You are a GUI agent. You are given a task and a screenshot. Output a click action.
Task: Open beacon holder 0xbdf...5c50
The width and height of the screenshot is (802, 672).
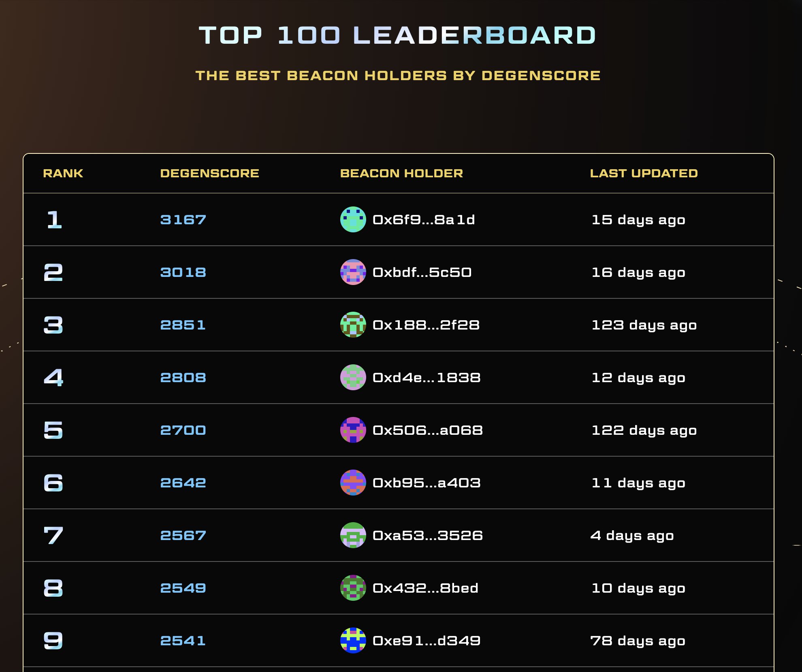click(x=422, y=272)
